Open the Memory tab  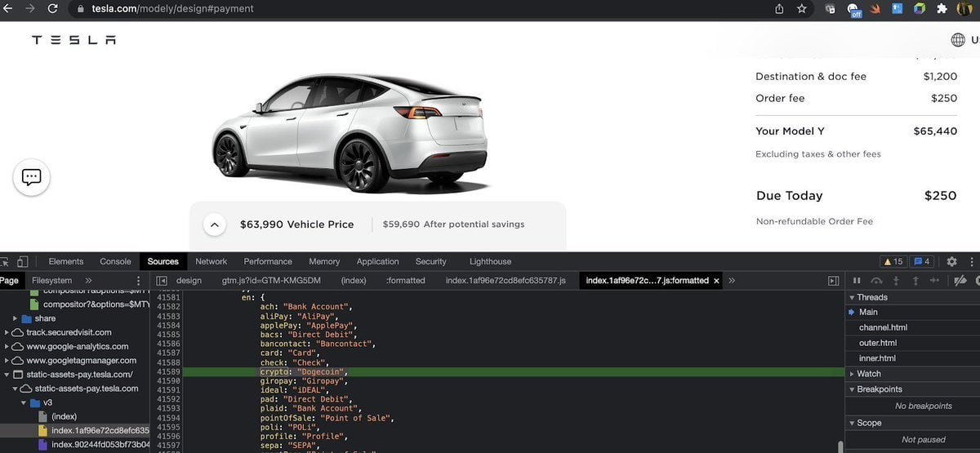pos(324,262)
